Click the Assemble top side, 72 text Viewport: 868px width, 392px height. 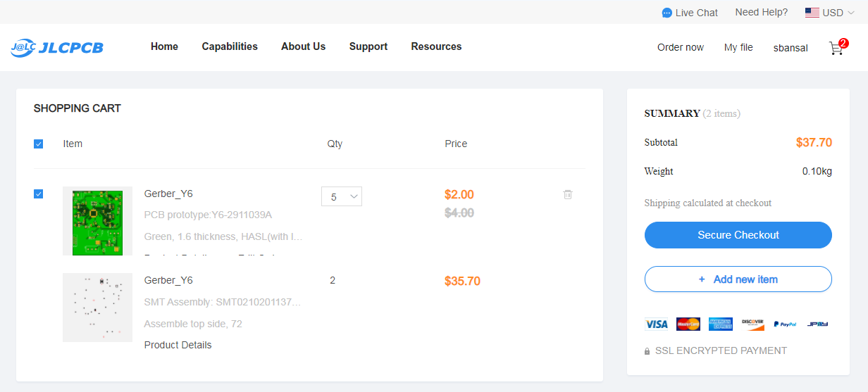coord(193,324)
